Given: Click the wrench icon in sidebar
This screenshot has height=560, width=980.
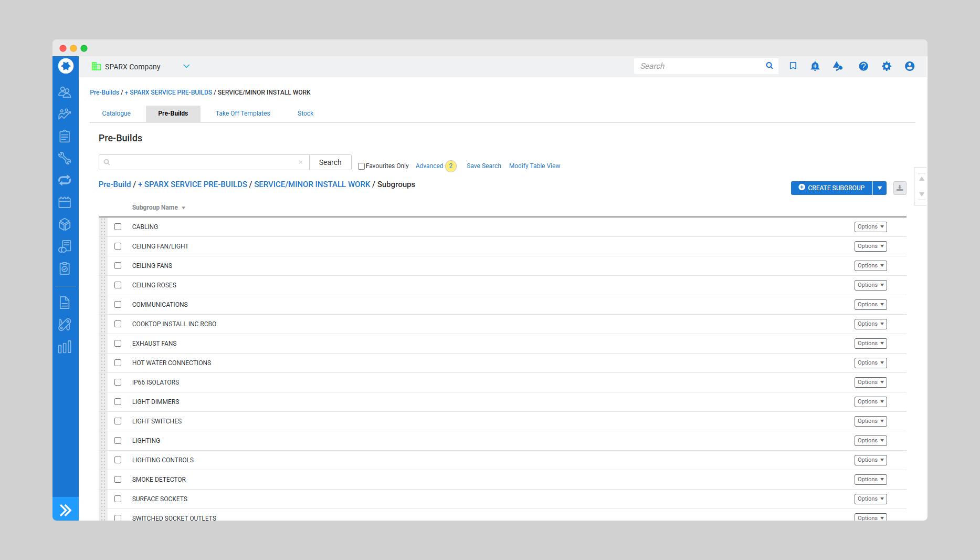Looking at the screenshot, I should (x=65, y=158).
